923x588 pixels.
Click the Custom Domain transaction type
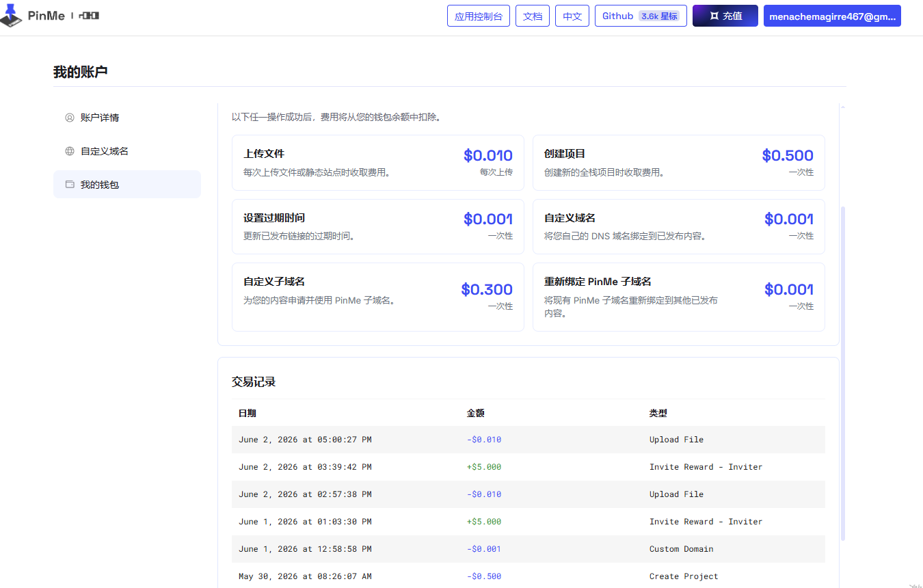(682, 549)
